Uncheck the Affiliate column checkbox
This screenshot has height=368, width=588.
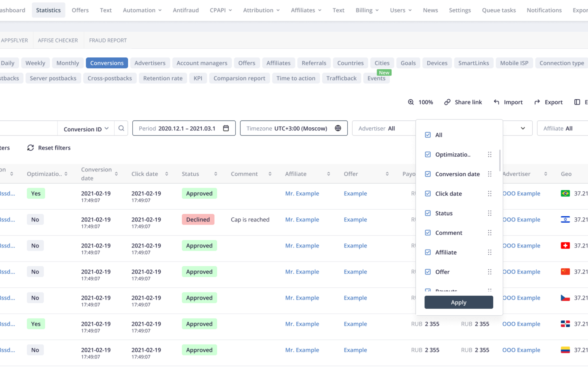click(428, 252)
